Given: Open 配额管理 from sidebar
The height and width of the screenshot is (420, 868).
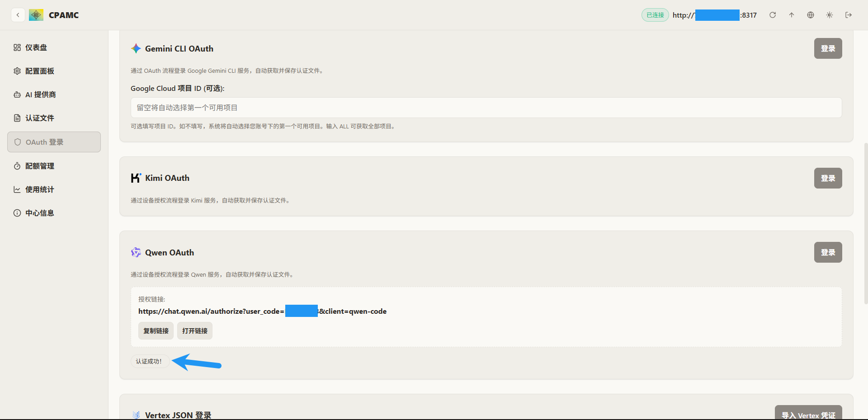Looking at the screenshot, I should (40, 166).
